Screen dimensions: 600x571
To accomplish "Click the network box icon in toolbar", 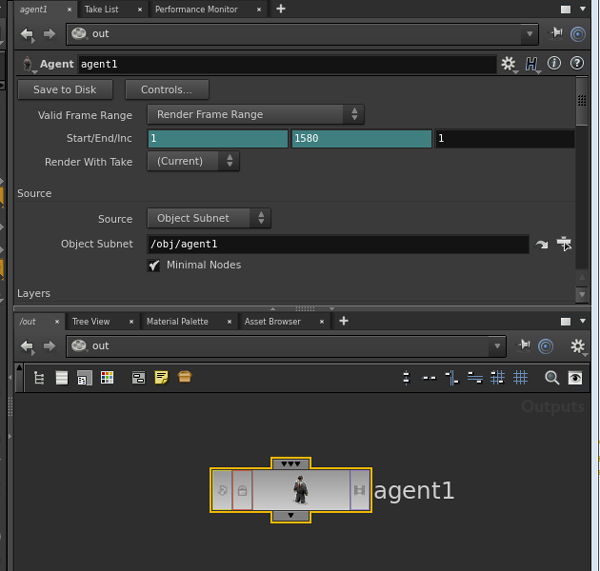I will coord(139,378).
